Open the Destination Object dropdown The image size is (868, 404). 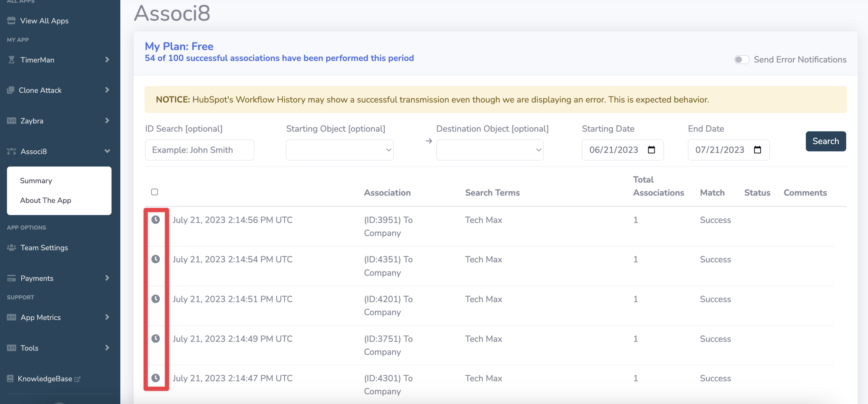point(490,149)
